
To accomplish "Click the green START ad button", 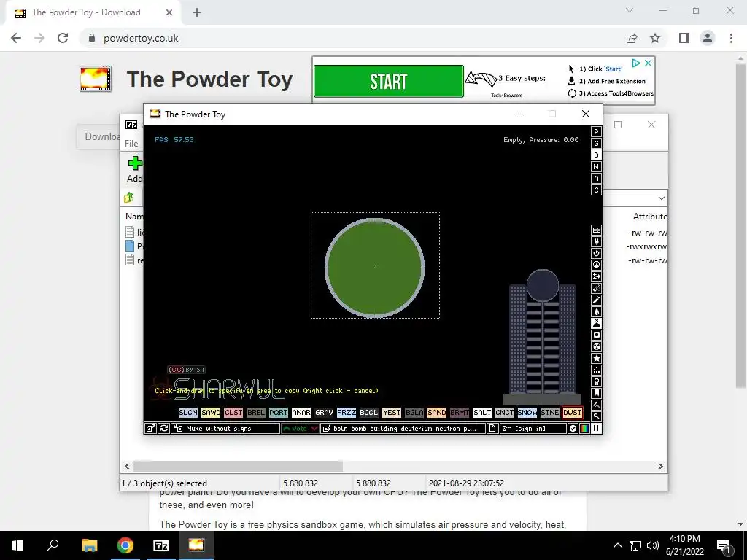I will pyautogui.click(x=389, y=82).
